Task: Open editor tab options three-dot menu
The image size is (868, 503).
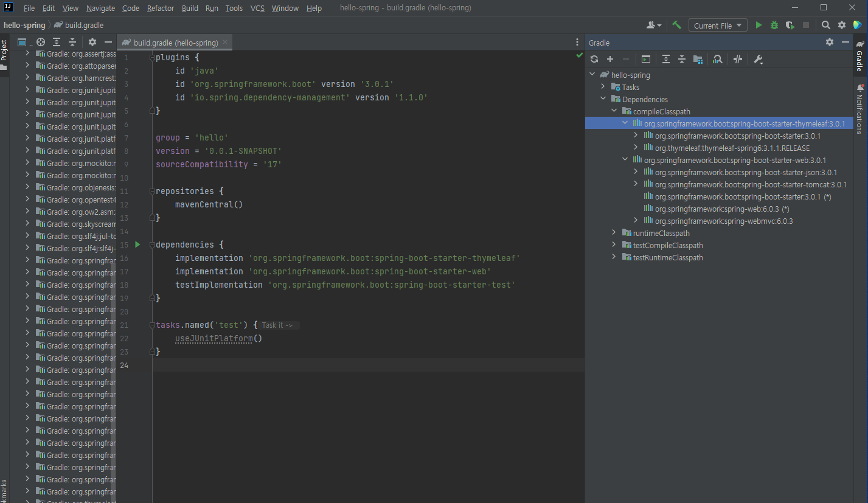Action: tap(577, 43)
